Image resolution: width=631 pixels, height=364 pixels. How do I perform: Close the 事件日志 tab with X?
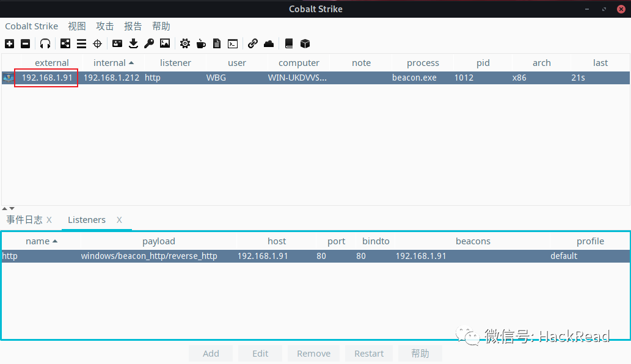[x=49, y=220]
